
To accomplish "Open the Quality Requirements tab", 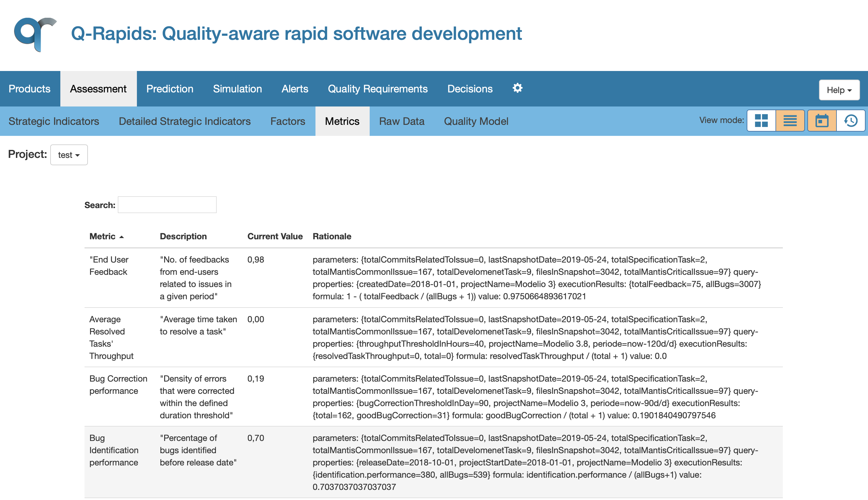I will click(378, 89).
